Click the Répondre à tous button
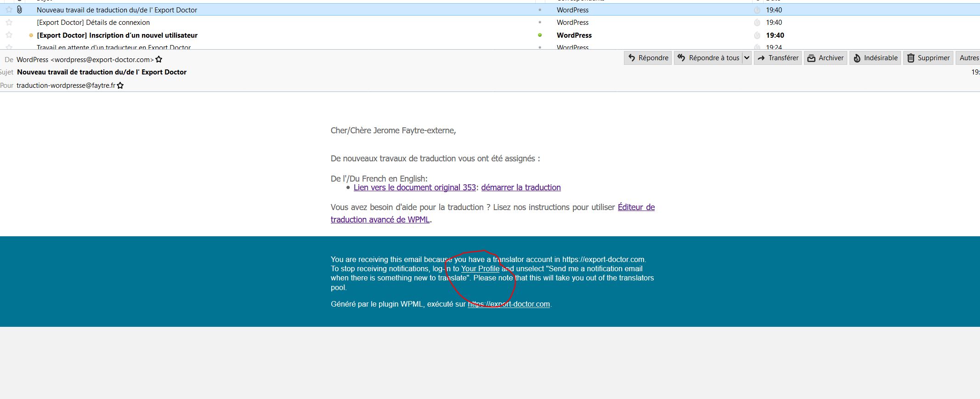 (x=708, y=58)
